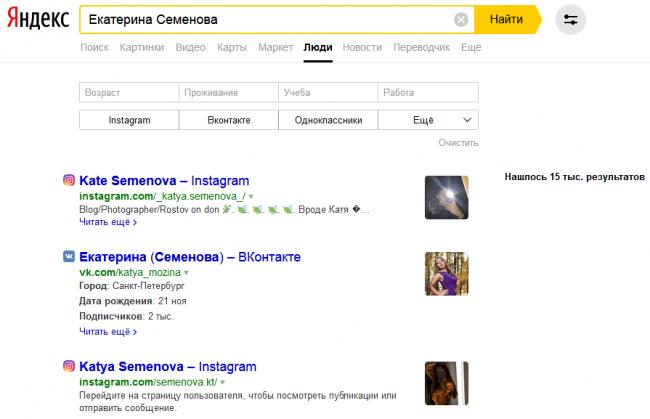This screenshot has width=650, height=419.
Task: Switch to the Новости tab
Action: pyautogui.click(x=361, y=47)
